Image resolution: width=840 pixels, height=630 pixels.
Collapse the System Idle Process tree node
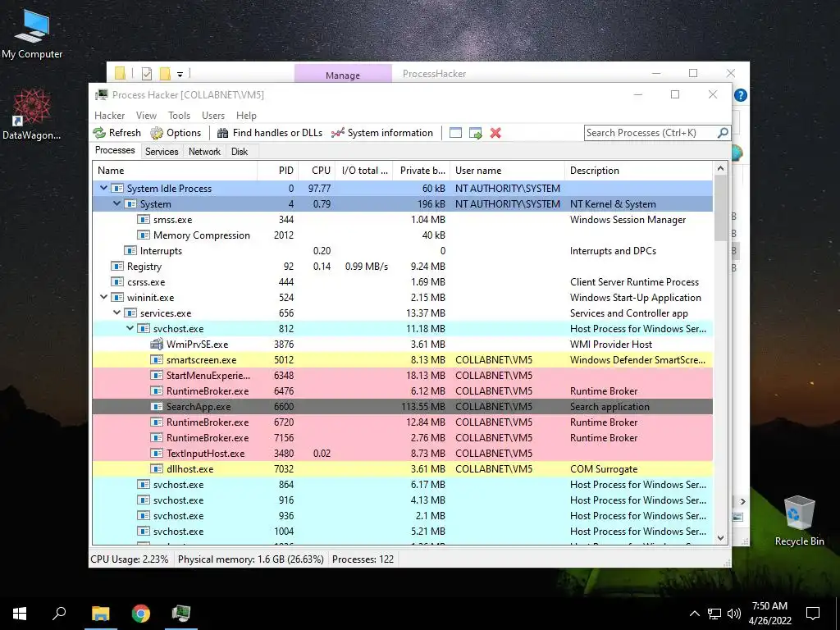click(103, 188)
